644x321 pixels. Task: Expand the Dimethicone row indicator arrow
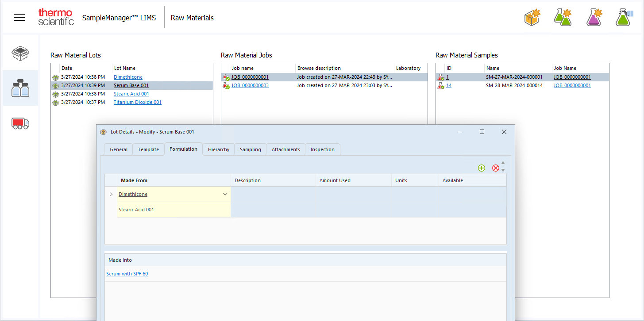click(111, 194)
